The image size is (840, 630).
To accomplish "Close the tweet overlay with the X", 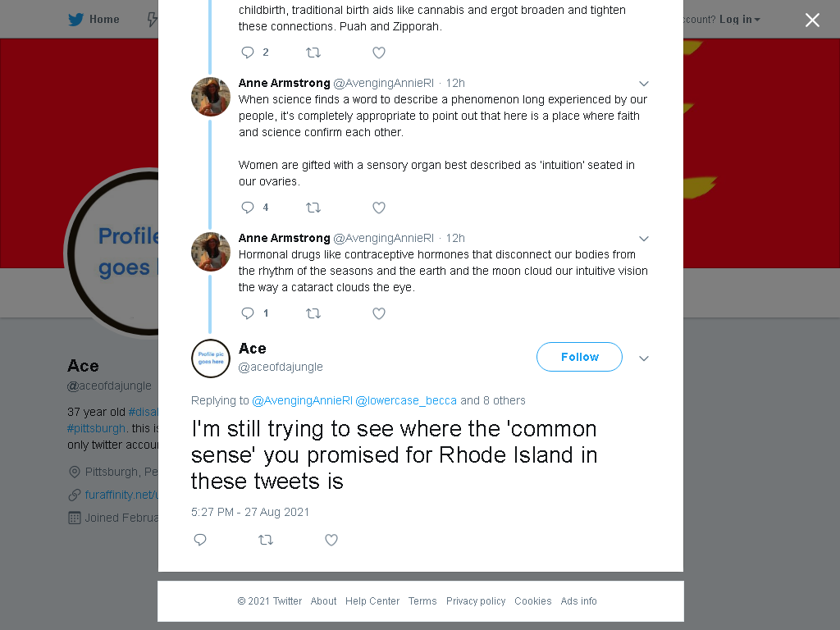I will pos(812,21).
